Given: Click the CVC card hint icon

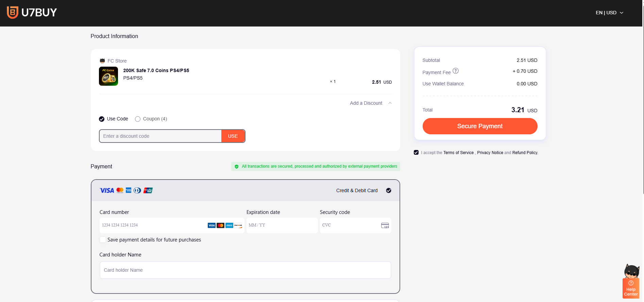Looking at the screenshot, I should pyautogui.click(x=385, y=225).
